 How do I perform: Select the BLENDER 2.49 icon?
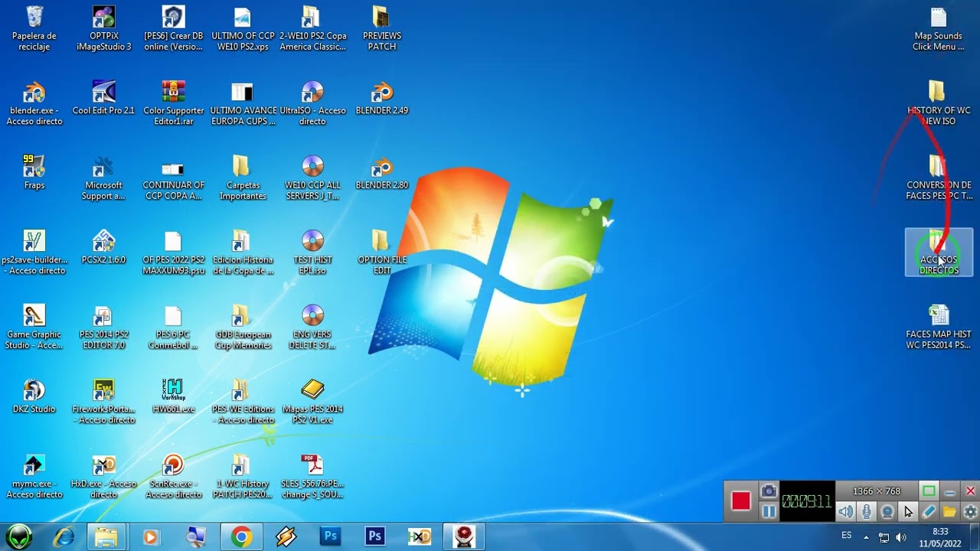coord(382,98)
